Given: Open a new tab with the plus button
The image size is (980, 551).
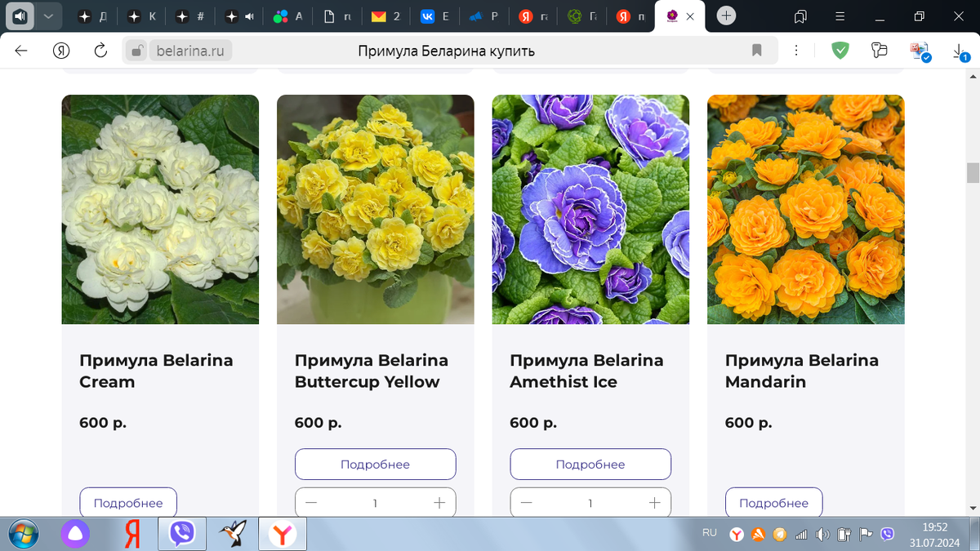Looking at the screenshot, I should pyautogui.click(x=726, y=16).
